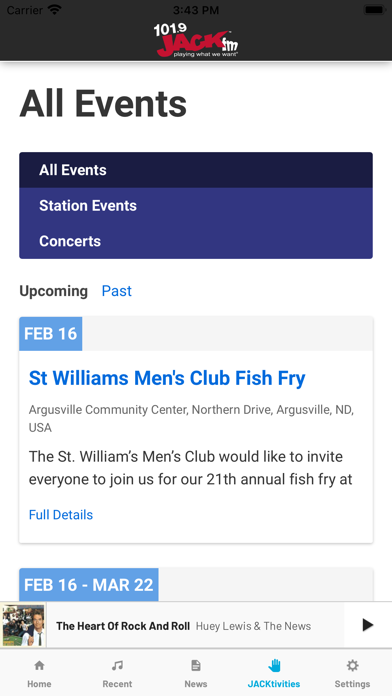Open the News document icon
Image resolution: width=392 pixels, height=696 pixels.
click(196, 665)
